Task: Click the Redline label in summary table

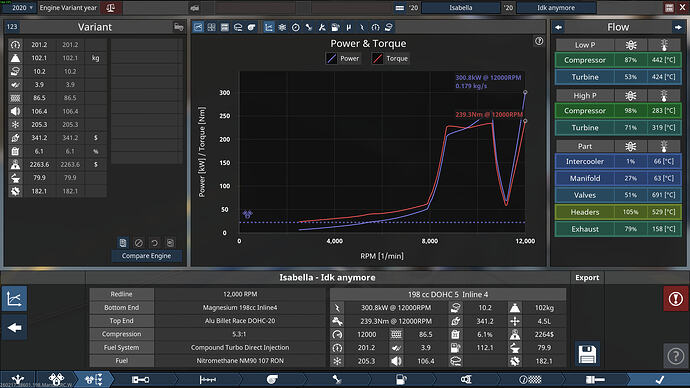Action: [121, 294]
